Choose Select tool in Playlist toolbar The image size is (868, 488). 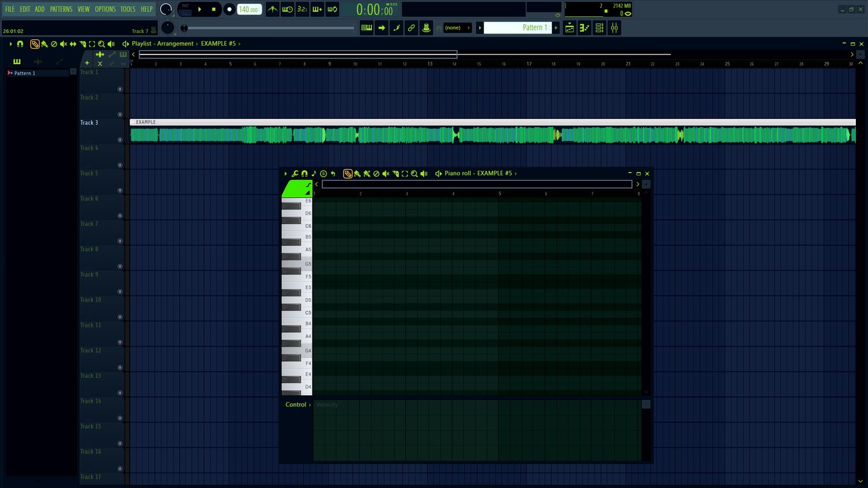coord(92,44)
